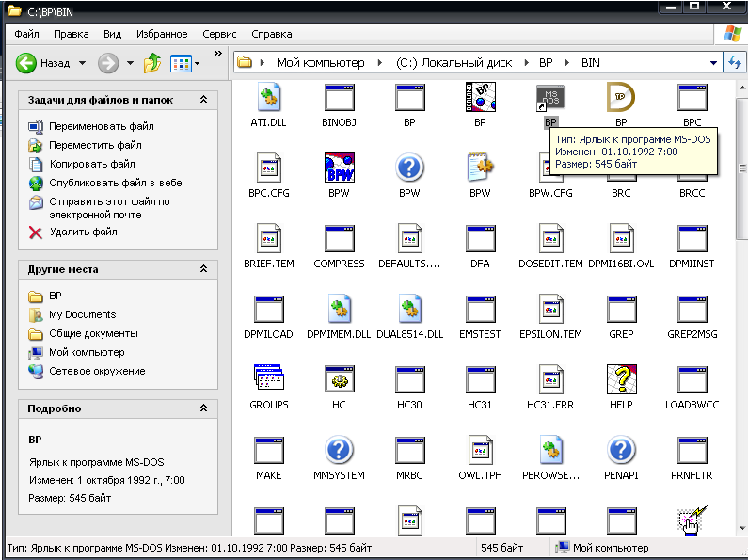Open the Forward button history dropdown
748x560 pixels.
click(x=130, y=63)
